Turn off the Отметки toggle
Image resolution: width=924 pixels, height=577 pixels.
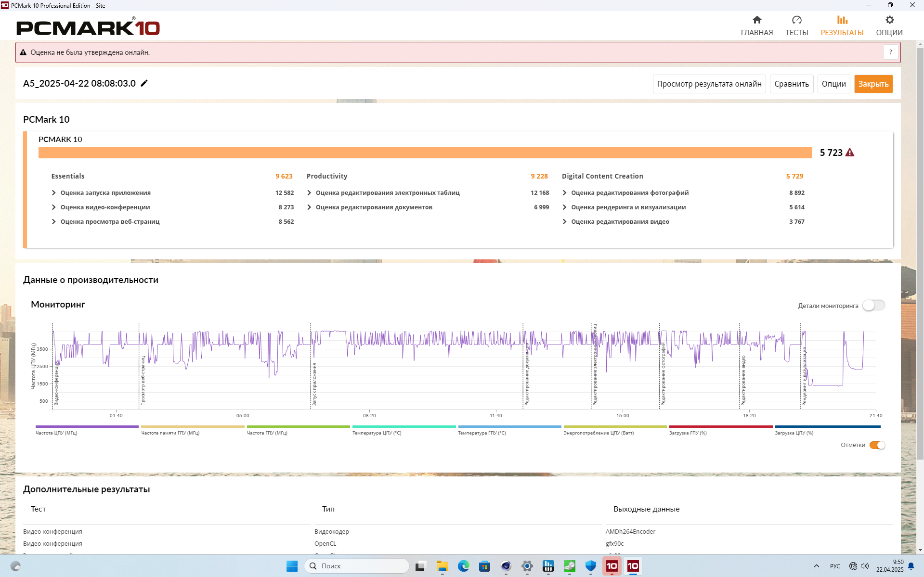pos(877,445)
